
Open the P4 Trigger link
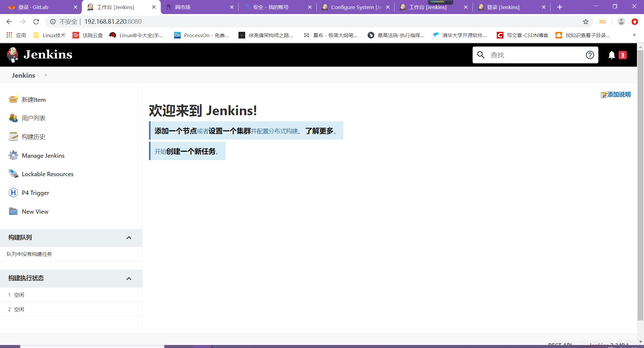pos(35,193)
